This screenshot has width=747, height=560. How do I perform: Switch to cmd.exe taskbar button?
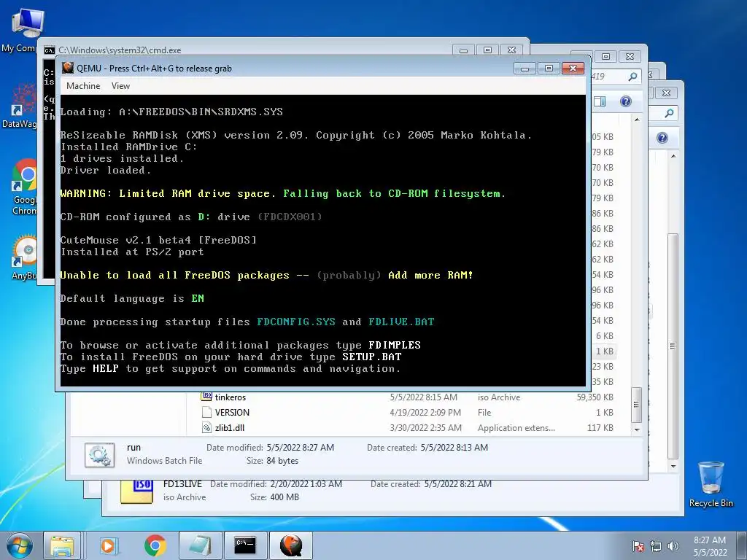point(246,545)
